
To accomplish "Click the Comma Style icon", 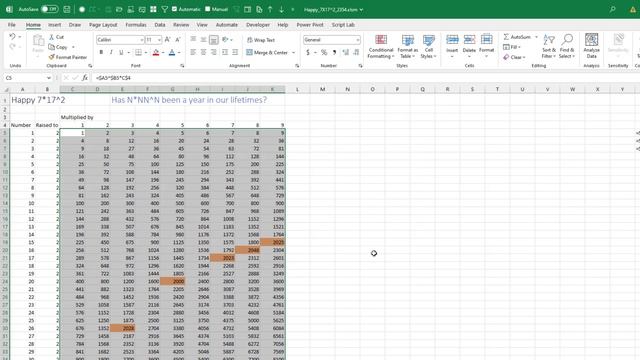I will coord(334,52).
